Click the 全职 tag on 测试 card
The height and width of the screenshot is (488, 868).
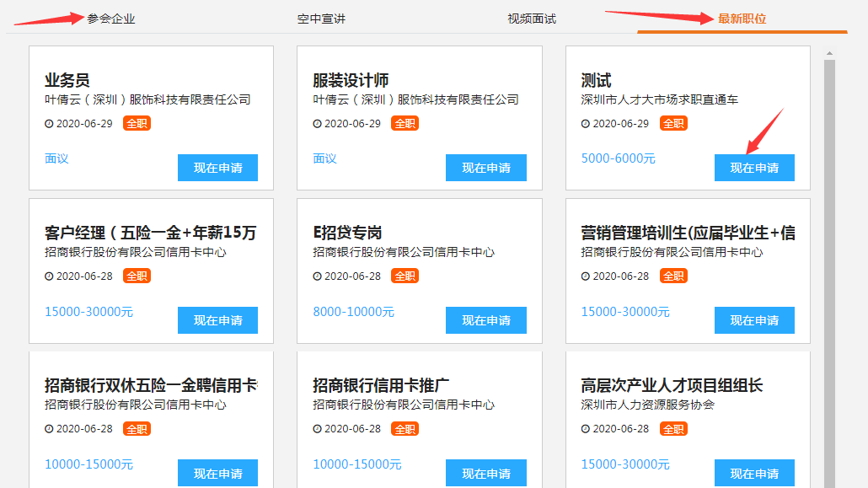(x=673, y=124)
